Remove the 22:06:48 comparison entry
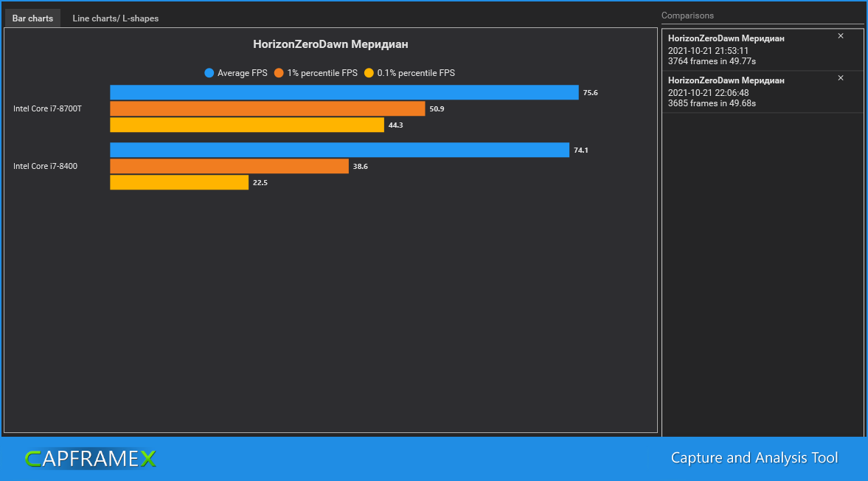 tap(840, 78)
